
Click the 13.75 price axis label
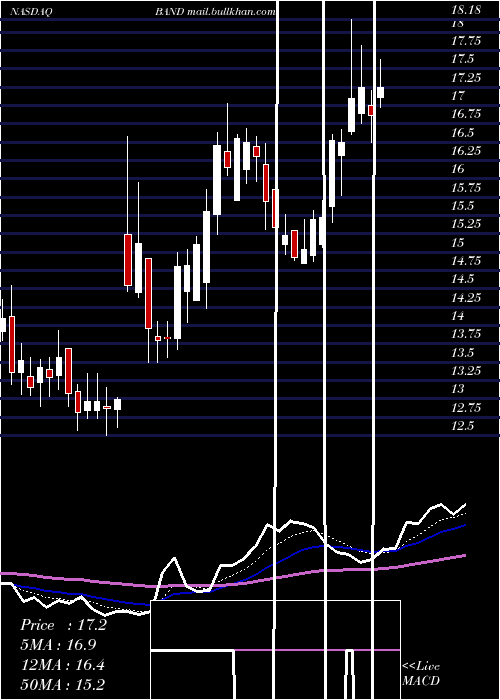click(x=466, y=334)
